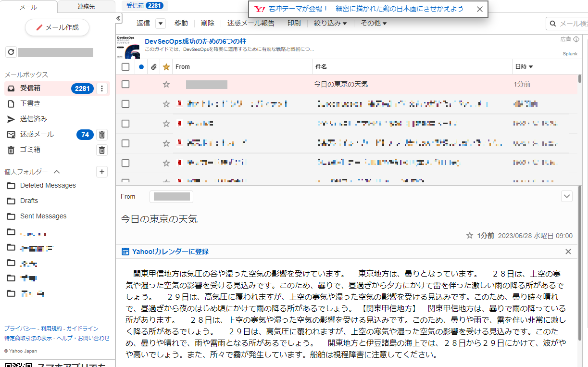
Task: Open mail search via the magnifier icon
Action: click(552, 23)
